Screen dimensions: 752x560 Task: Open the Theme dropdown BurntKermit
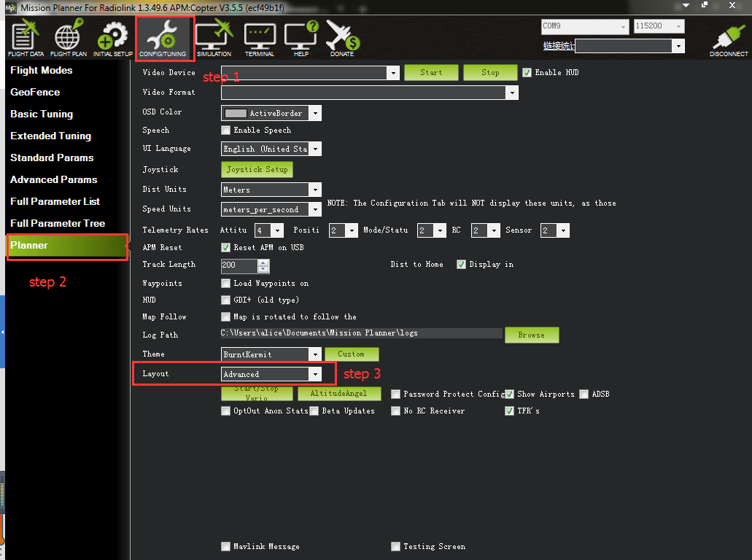(314, 354)
